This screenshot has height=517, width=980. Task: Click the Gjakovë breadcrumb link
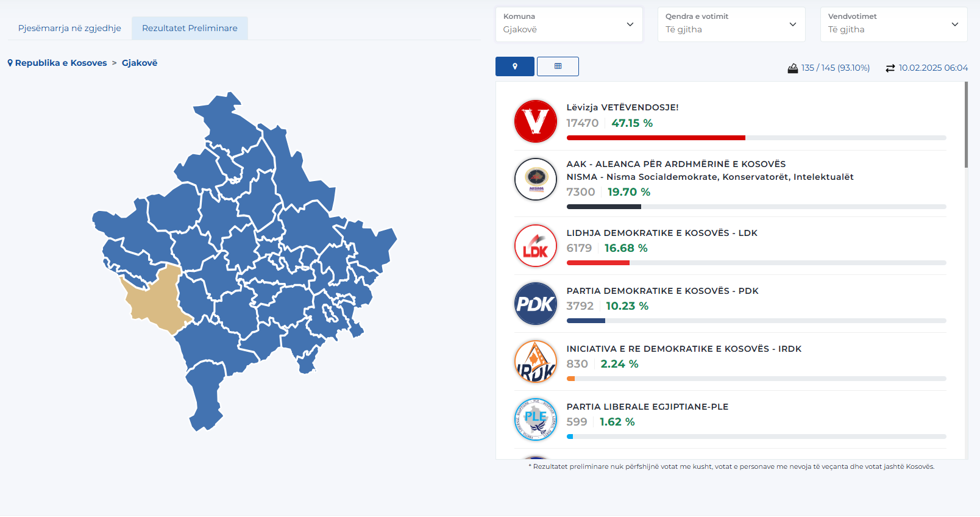coord(140,63)
